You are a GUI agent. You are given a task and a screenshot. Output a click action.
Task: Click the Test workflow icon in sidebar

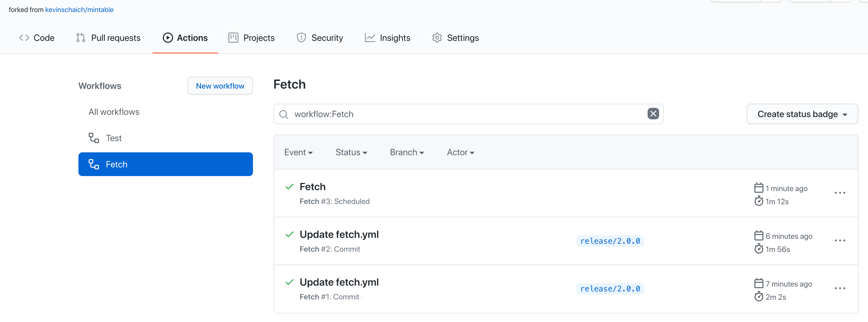94,138
